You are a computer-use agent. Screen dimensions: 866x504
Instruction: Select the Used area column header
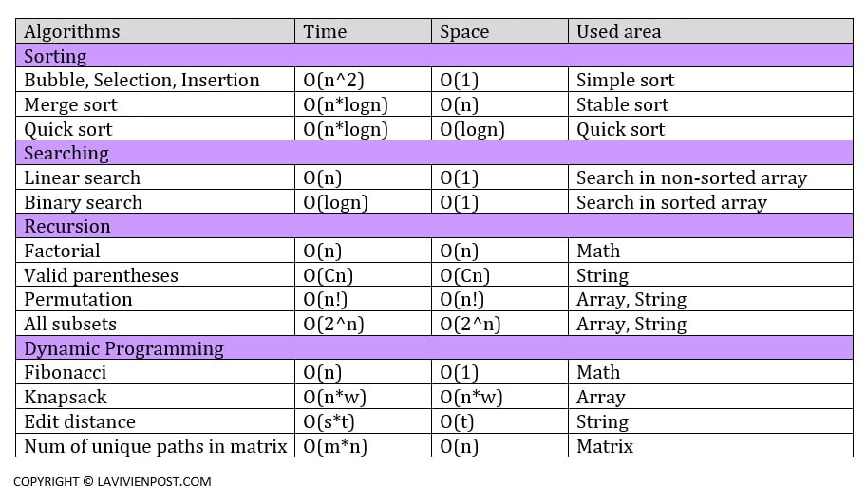tap(618, 31)
